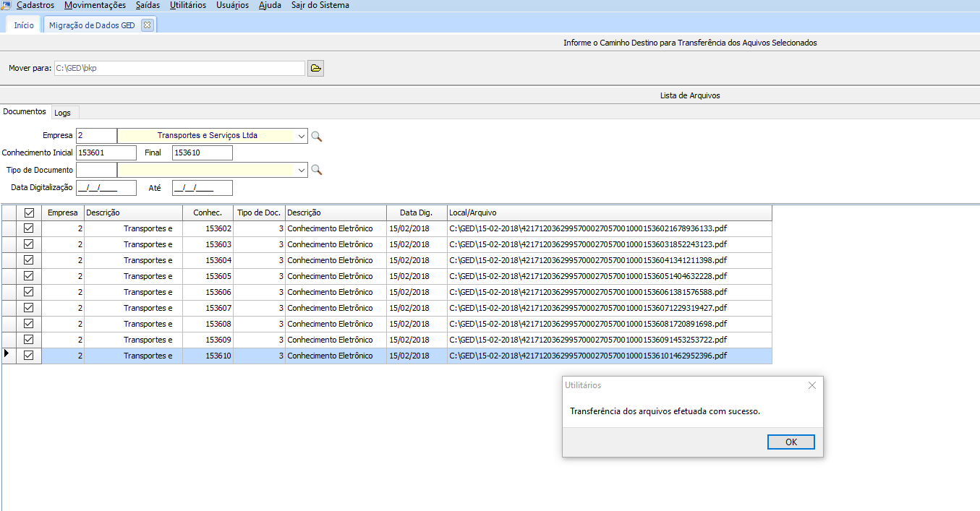Click the Local/Arquivo column header

pyautogui.click(x=609, y=213)
